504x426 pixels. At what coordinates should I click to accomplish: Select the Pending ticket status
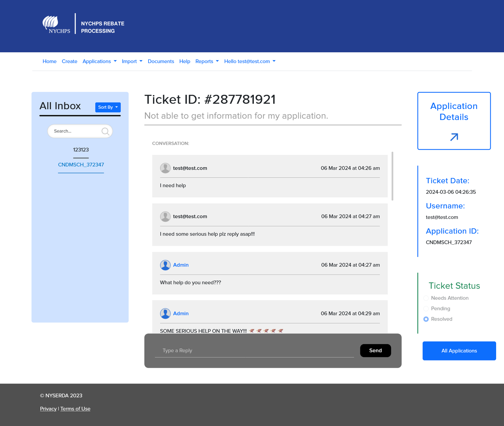426,309
